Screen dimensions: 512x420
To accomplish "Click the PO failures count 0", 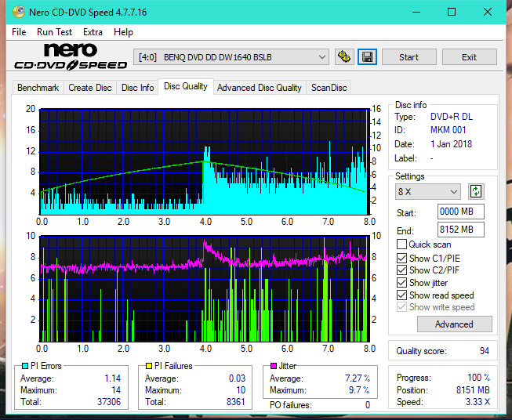I will pos(368,405).
